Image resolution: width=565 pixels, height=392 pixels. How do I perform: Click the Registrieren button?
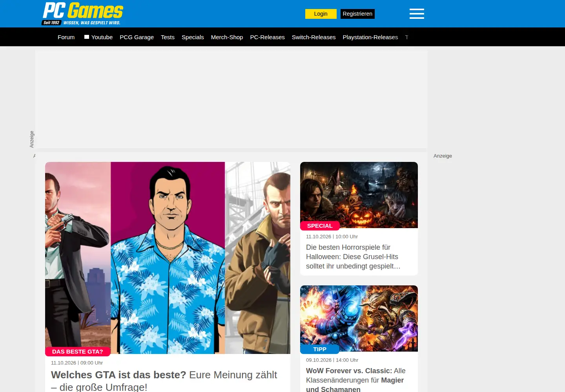pos(357,14)
